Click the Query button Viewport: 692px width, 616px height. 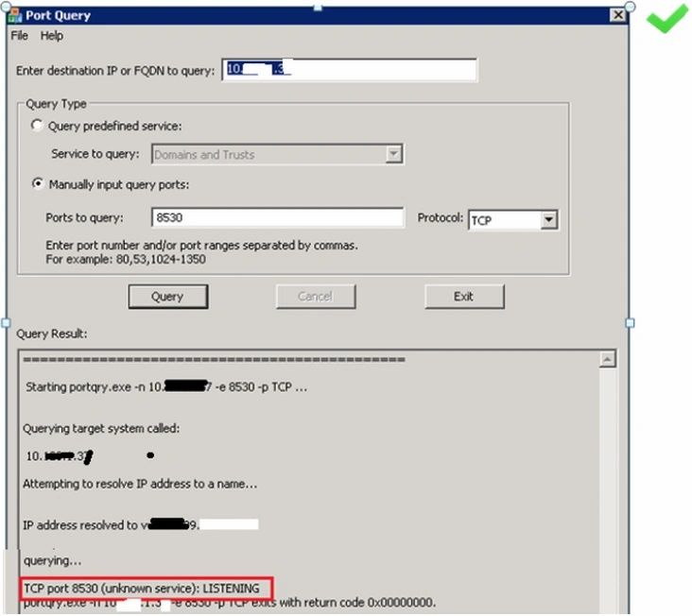click(167, 297)
